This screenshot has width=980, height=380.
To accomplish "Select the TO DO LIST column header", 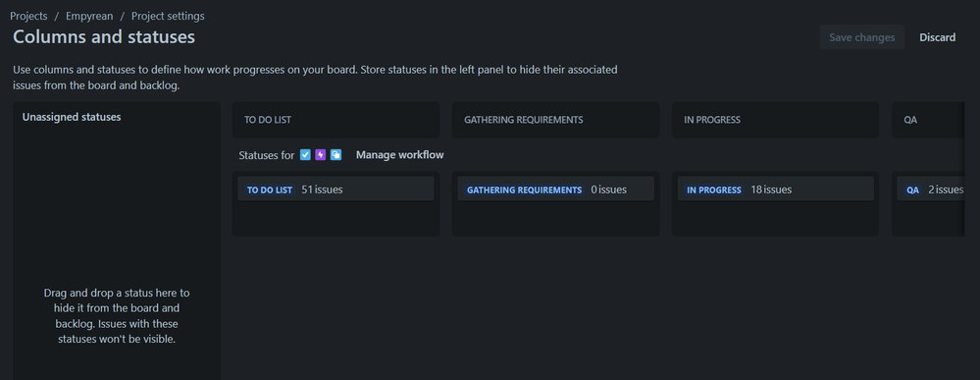I will pyautogui.click(x=335, y=120).
